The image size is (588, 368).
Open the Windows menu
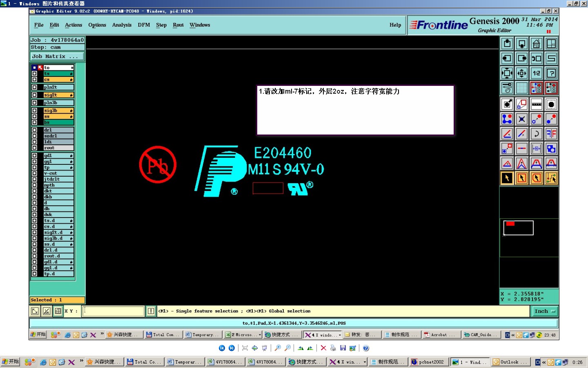pos(200,25)
